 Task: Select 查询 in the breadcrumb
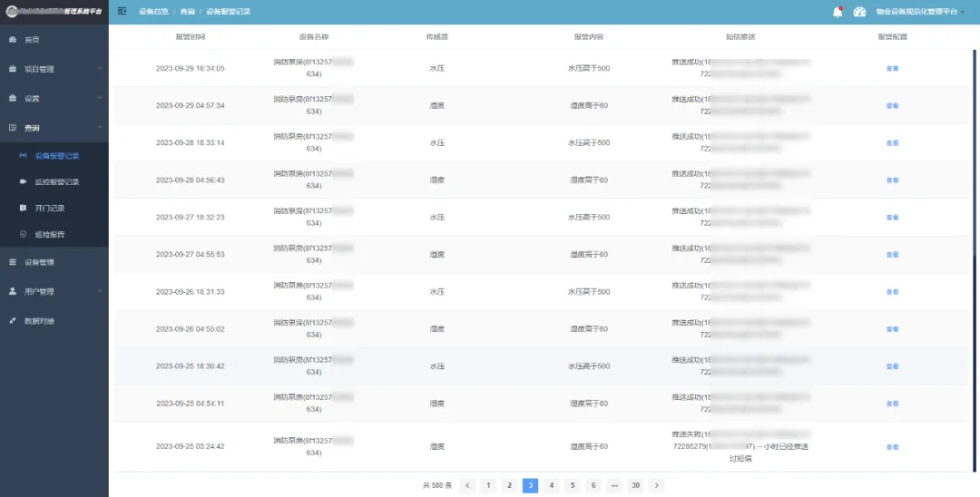click(x=187, y=12)
